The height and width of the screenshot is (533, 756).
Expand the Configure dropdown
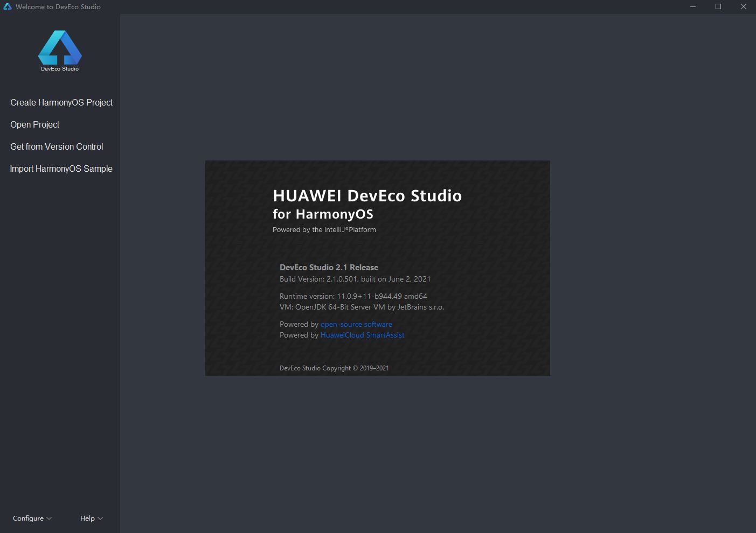[32, 518]
